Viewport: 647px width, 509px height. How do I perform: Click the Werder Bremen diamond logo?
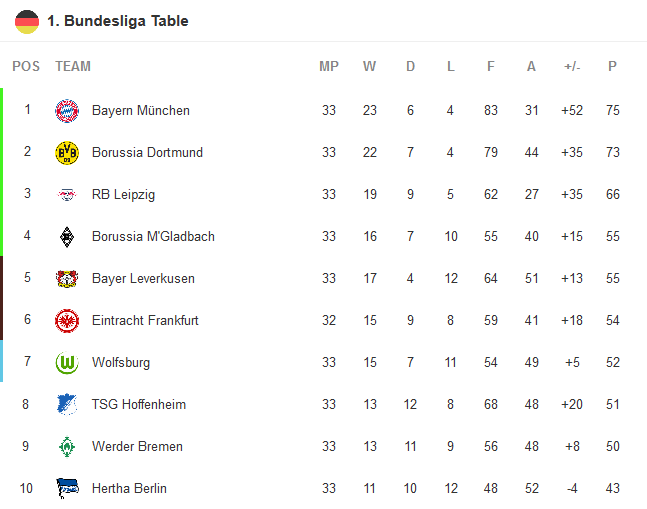[x=67, y=447]
